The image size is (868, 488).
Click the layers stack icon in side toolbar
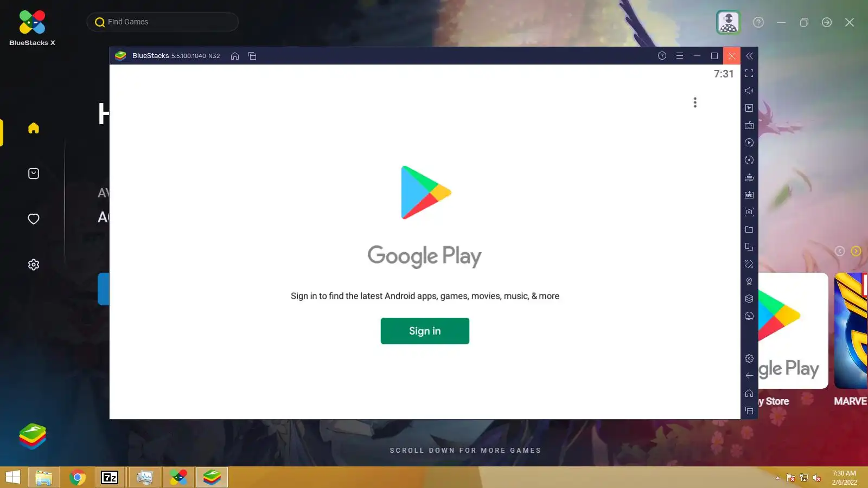pos(749,299)
